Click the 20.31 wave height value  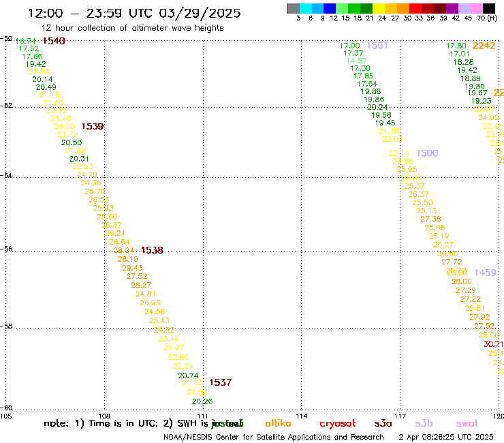click(79, 159)
